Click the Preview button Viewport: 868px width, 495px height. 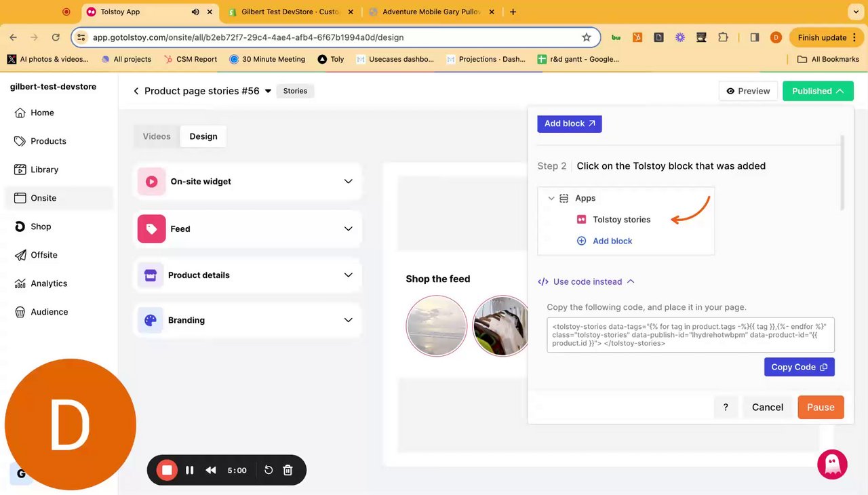pos(748,91)
